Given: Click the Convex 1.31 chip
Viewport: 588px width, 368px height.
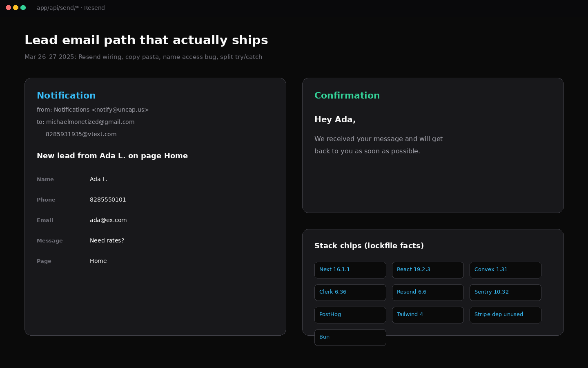Looking at the screenshot, I should (x=506, y=270).
